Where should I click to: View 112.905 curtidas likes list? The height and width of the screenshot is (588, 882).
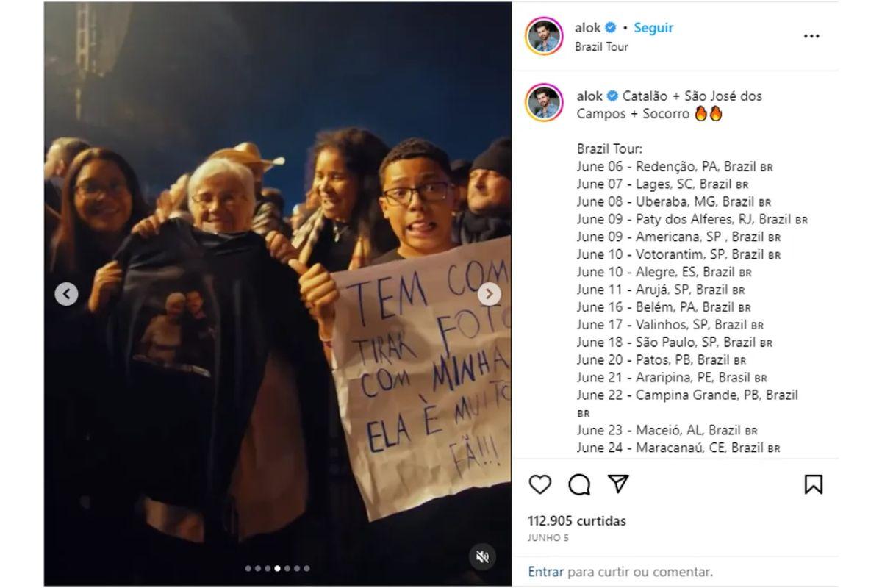(x=577, y=521)
